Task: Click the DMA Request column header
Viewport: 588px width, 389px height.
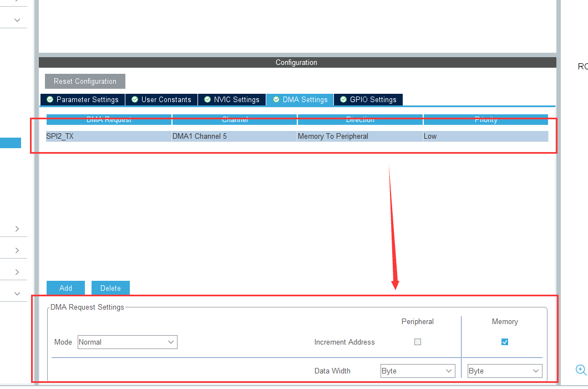Action: 109,120
